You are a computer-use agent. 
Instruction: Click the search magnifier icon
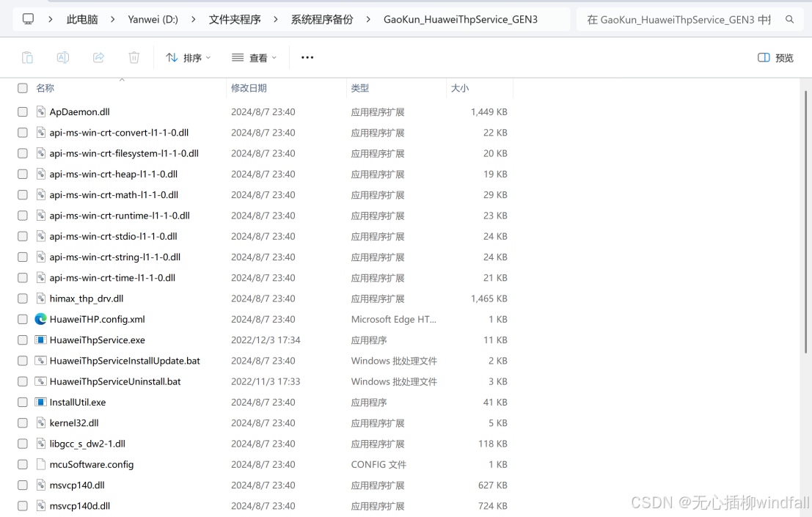coord(789,20)
